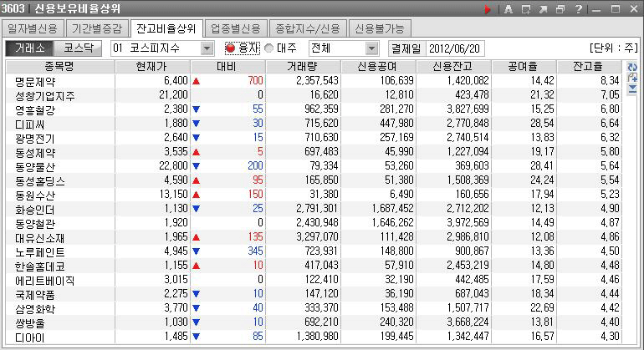Click the 신용공여 column header
The width and height of the screenshot is (644, 350).
click(x=379, y=67)
